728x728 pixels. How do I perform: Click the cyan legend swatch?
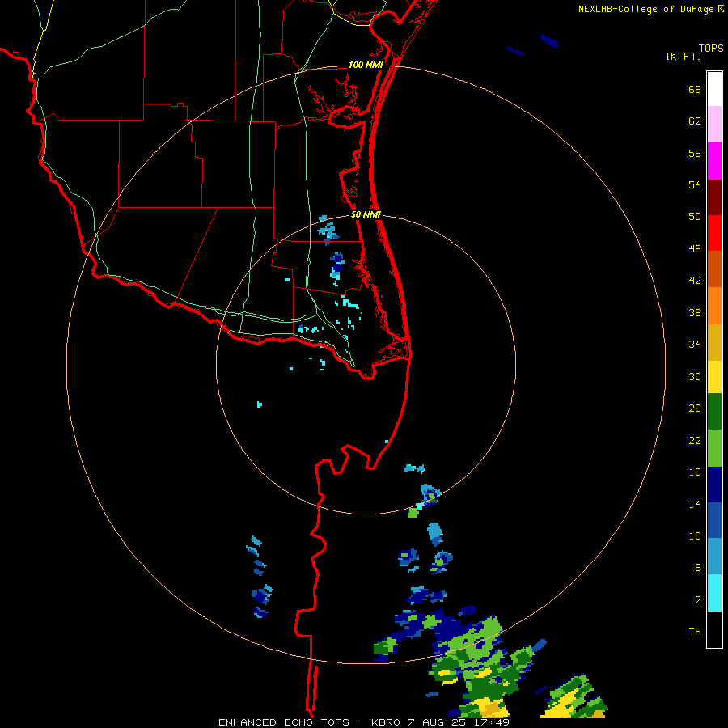click(x=714, y=593)
